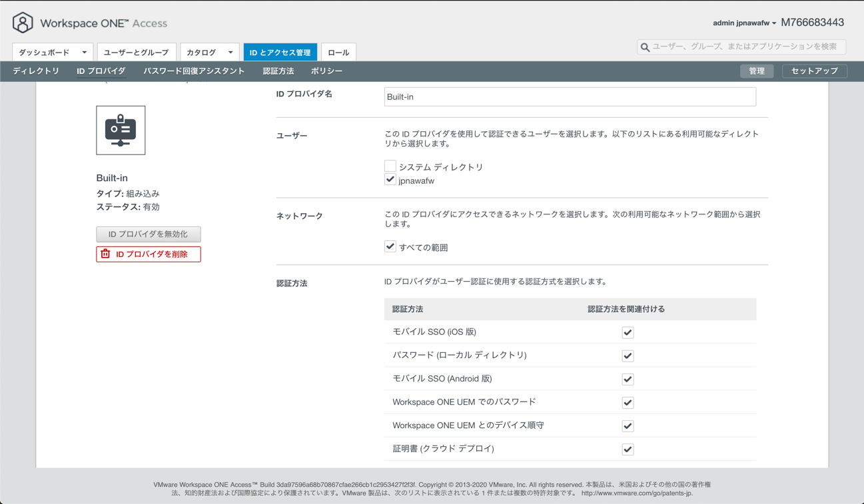This screenshot has height=504, width=864.
Task: Select the ID とアクセス管理 tab
Action: [280, 52]
